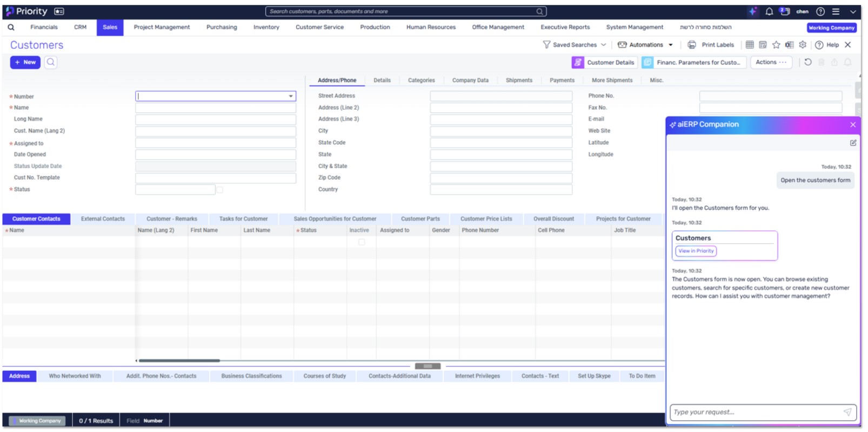Click the Customer Details button
The height and width of the screenshot is (432, 868).
pyautogui.click(x=604, y=63)
